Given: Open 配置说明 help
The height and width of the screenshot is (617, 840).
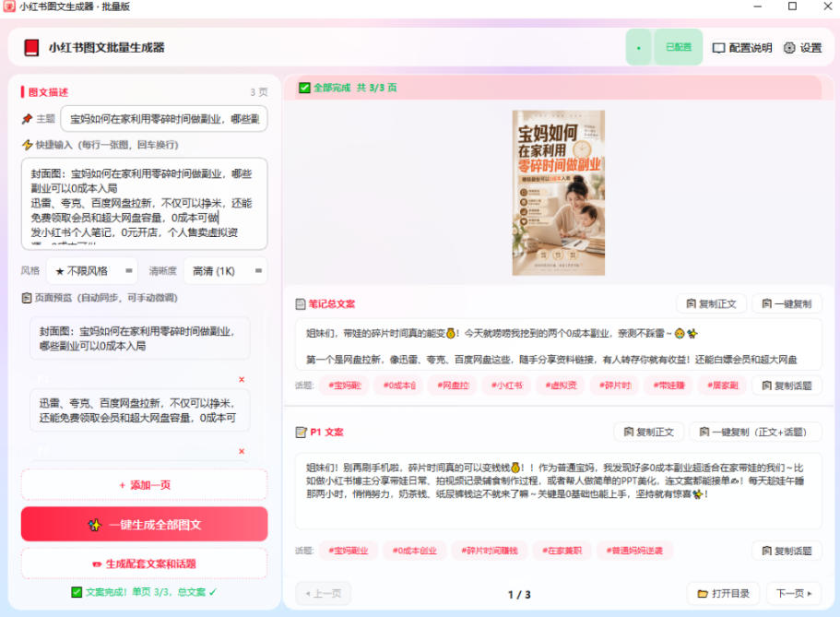Looking at the screenshot, I should pyautogui.click(x=742, y=48).
